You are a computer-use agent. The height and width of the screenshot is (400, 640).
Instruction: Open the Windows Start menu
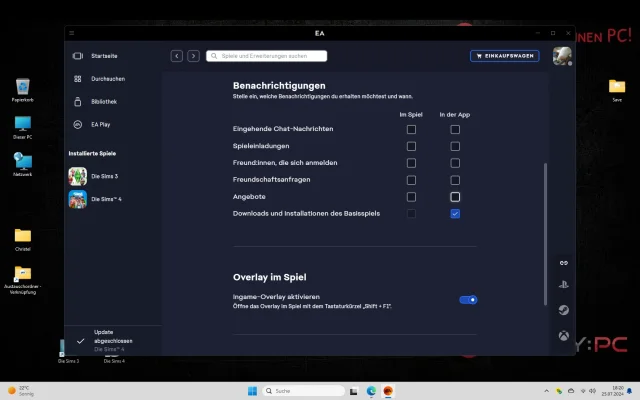point(252,391)
